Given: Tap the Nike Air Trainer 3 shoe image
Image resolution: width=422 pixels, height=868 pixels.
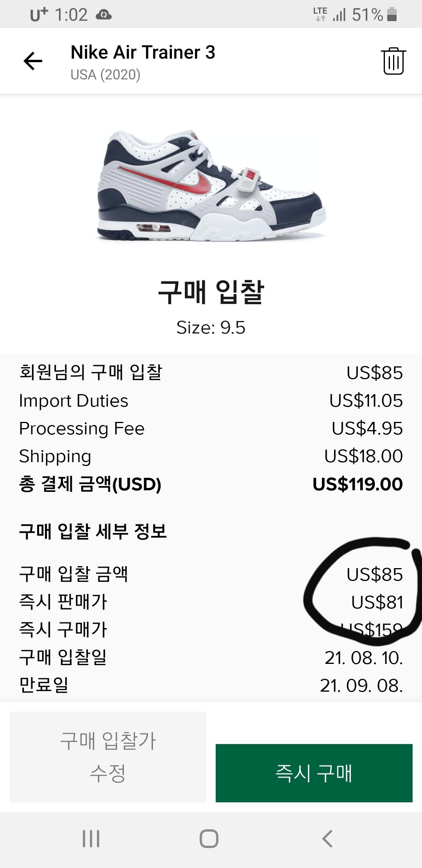Looking at the screenshot, I should click(211, 186).
